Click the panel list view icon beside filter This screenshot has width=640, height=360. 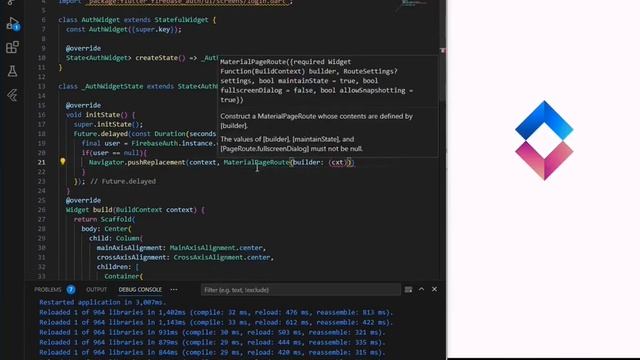pos(408,289)
